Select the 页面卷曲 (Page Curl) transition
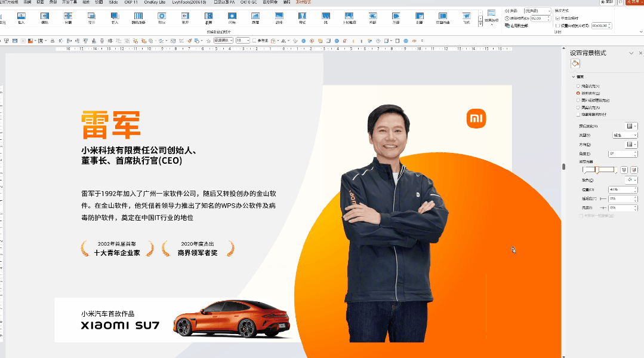Screen dimensions: 644x358 point(443,18)
